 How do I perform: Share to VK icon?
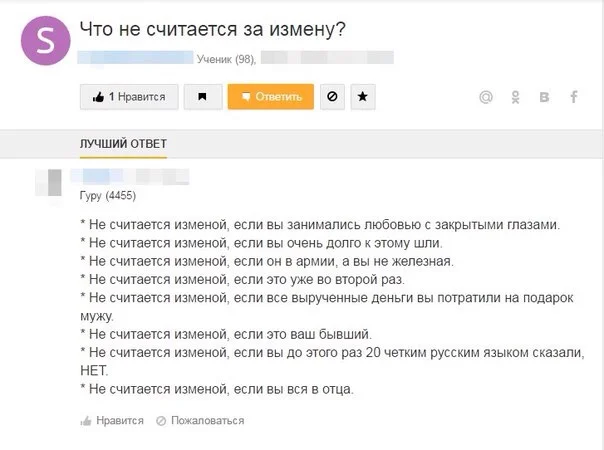tap(545, 97)
